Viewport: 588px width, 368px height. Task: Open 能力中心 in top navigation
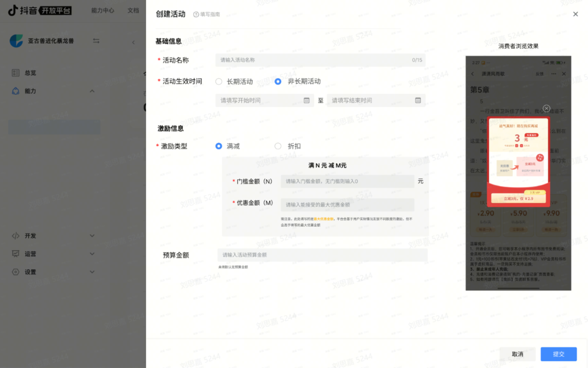[103, 10]
